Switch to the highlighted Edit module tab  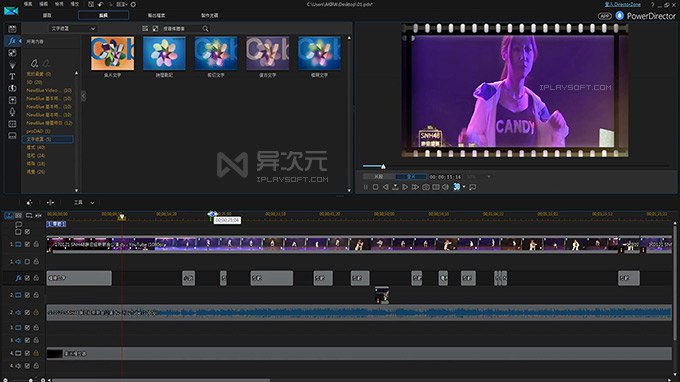pyautogui.click(x=103, y=15)
